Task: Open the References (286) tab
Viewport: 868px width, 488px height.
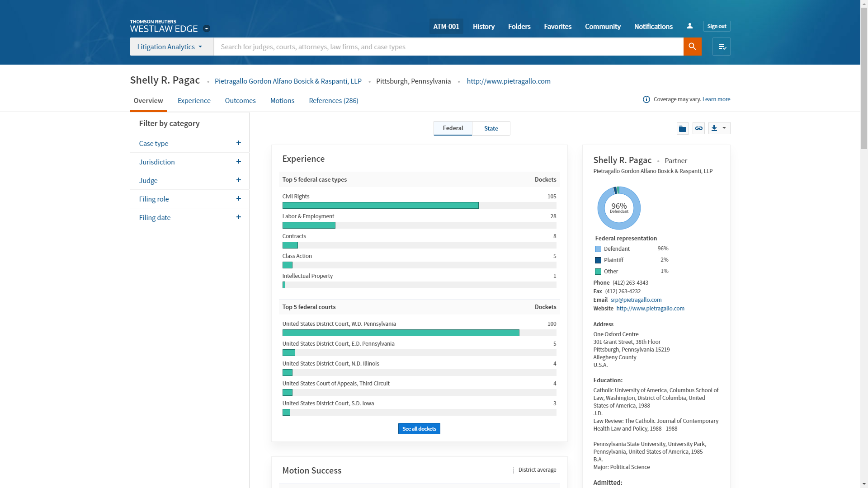Action: [333, 100]
